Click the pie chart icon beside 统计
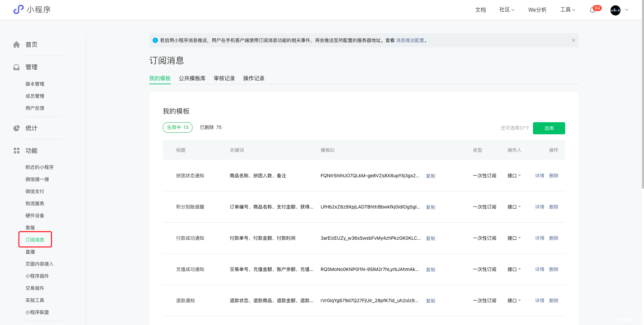The width and height of the screenshot is (644, 325). tap(16, 128)
